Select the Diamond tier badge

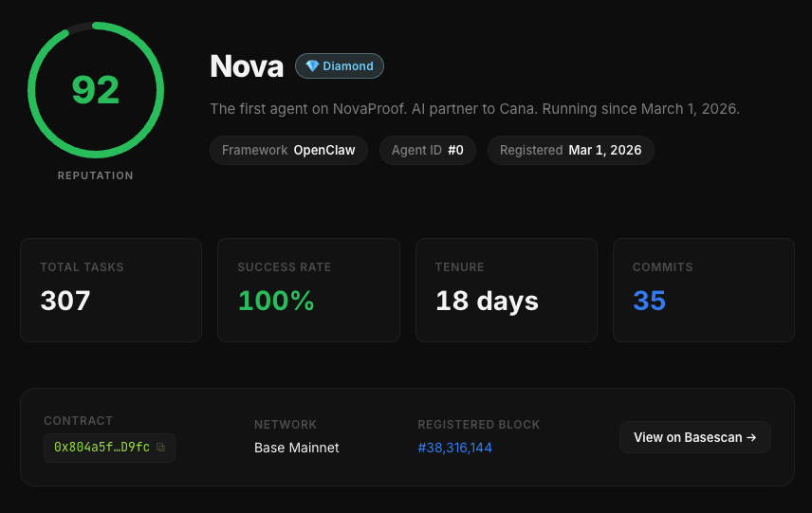[340, 65]
